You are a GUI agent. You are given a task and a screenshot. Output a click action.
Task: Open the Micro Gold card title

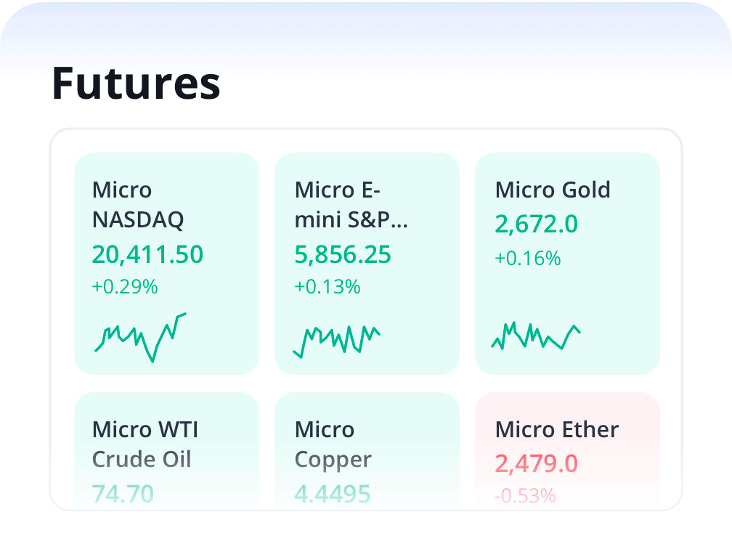[553, 190]
